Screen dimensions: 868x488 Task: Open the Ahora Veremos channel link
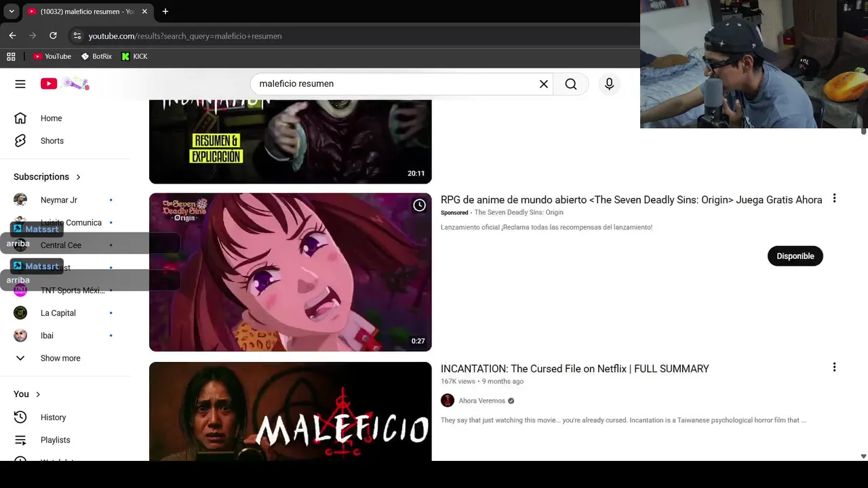coord(481,401)
